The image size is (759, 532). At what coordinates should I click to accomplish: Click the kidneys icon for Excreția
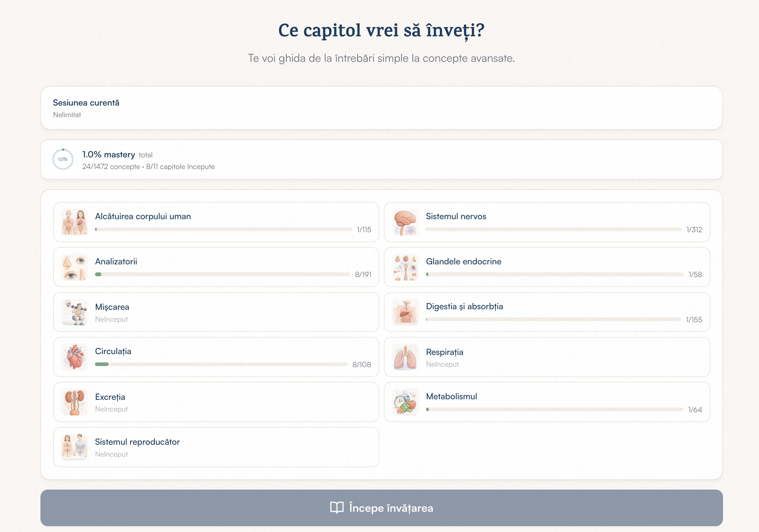click(75, 402)
